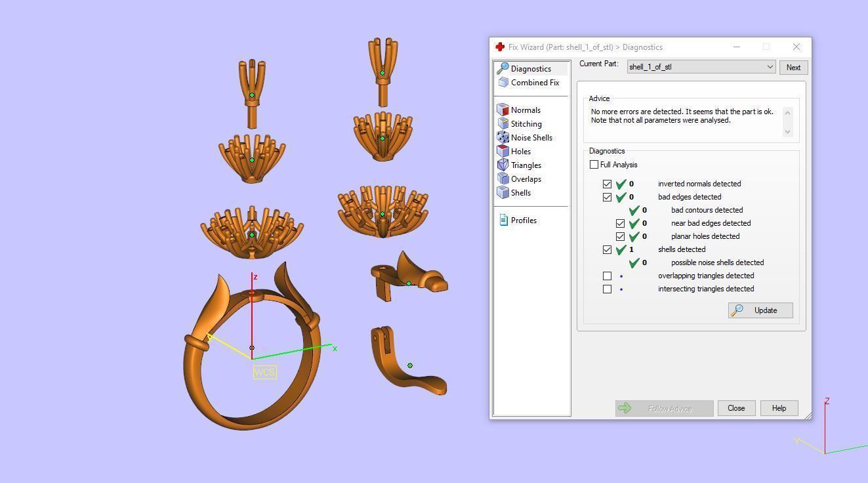Click the Follow Advice button
The height and width of the screenshot is (483, 868).
(664, 409)
